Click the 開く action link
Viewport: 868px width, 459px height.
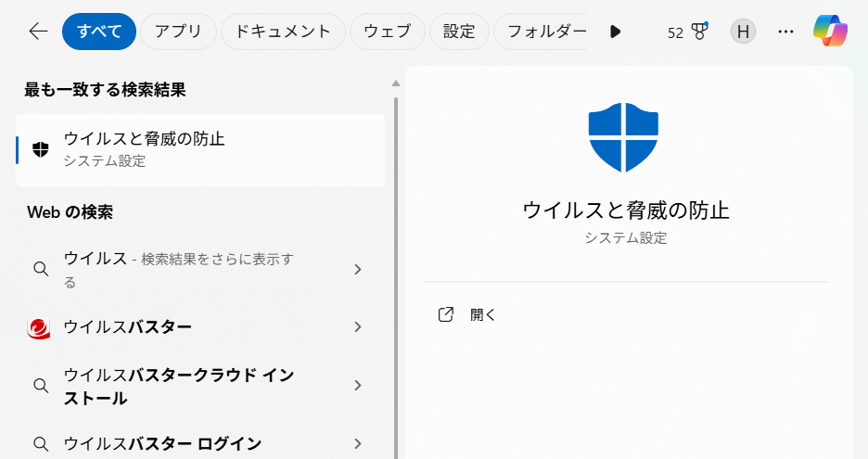point(483,314)
